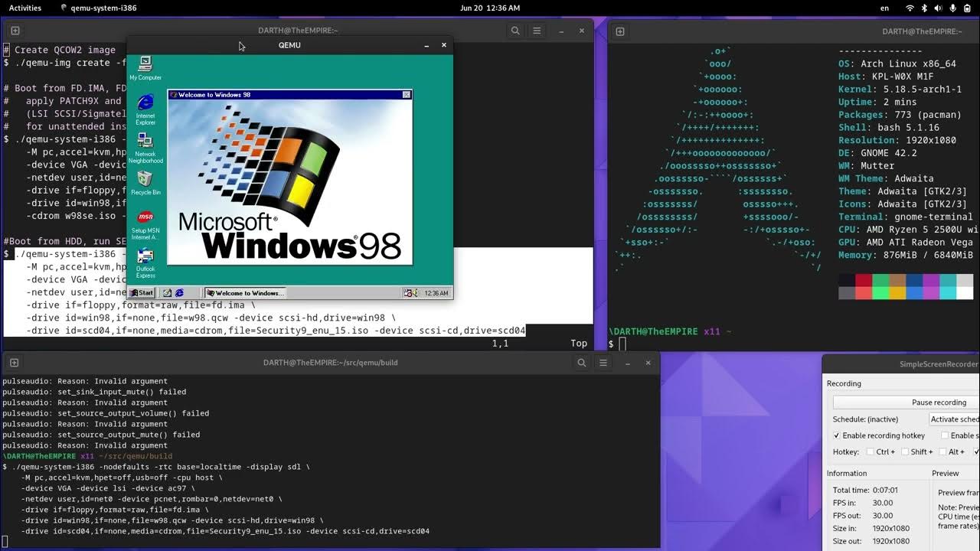The image size is (980, 551).
Task: Click the Welcome to Windows taskbar button
Action: pyautogui.click(x=245, y=293)
